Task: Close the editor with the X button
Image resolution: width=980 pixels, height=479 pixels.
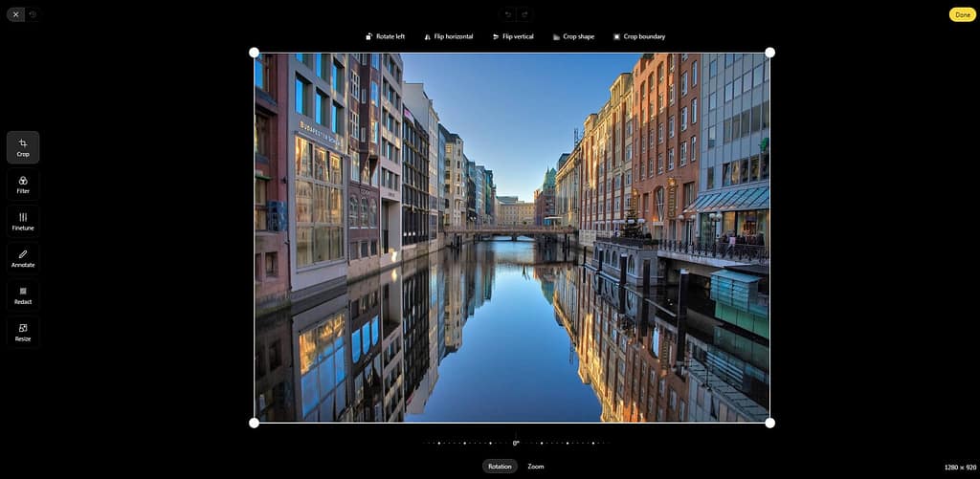Action: [15, 14]
